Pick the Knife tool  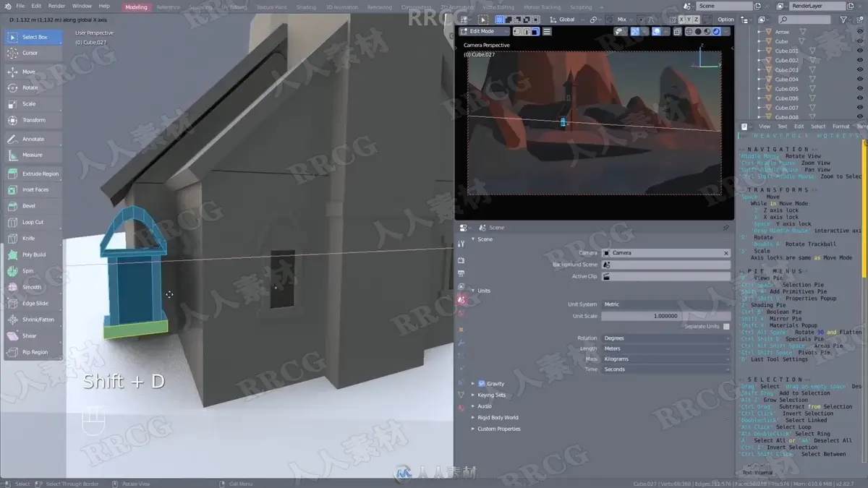(33, 238)
